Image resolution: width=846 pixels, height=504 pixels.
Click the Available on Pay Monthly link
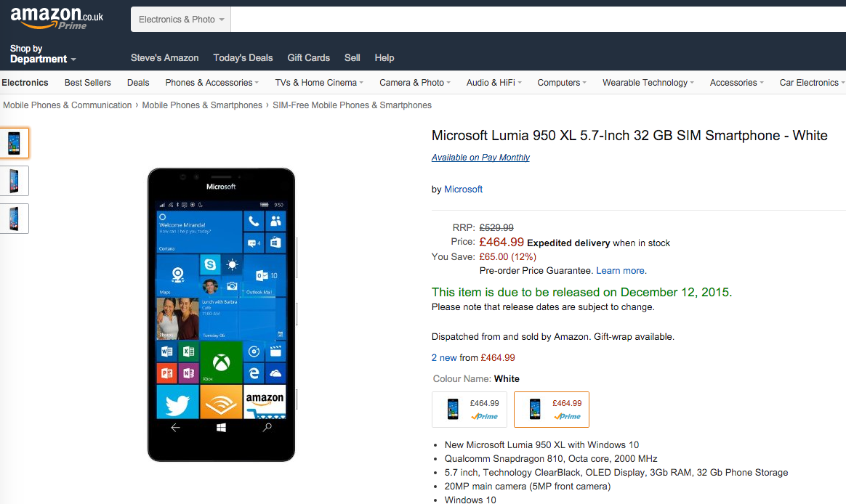point(480,158)
